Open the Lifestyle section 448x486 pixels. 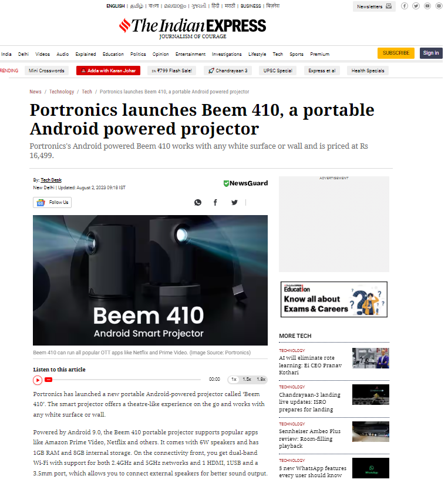(257, 54)
